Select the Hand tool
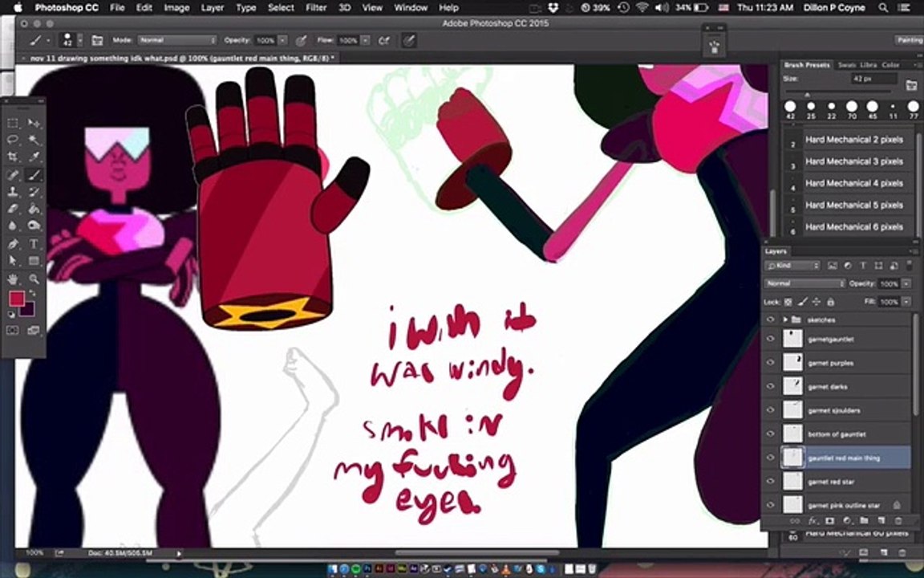The width and height of the screenshot is (924, 578). point(12,279)
